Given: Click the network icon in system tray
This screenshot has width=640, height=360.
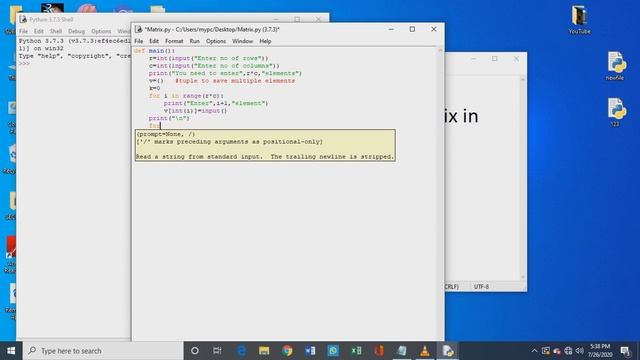Looking at the screenshot, I should click(x=568, y=351).
